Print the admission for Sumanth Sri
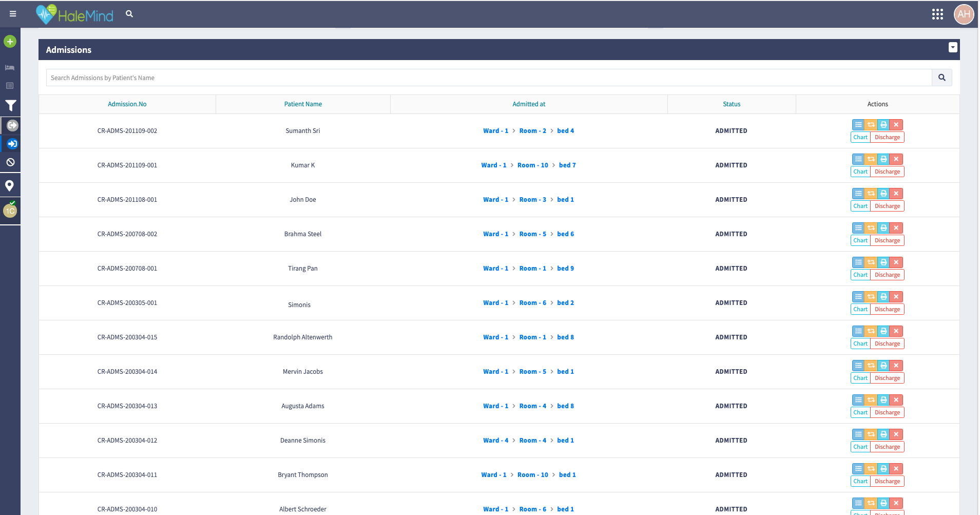Viewport: 980px width, 515px height. pos(883,125)
